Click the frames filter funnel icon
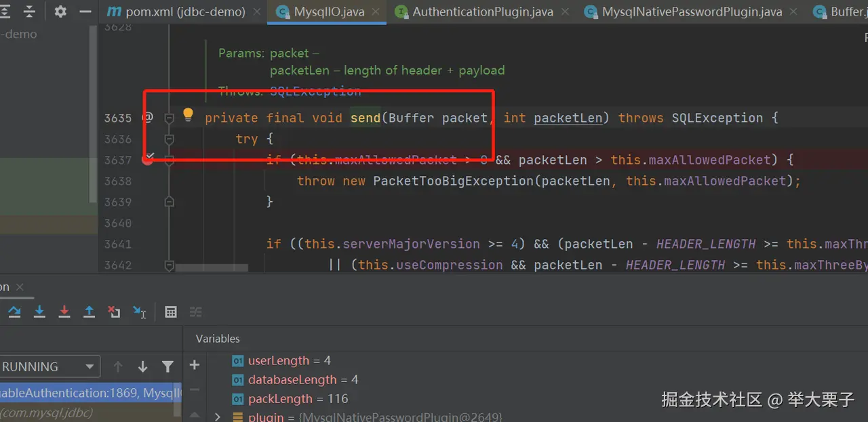868x422 pixels. 167,366
